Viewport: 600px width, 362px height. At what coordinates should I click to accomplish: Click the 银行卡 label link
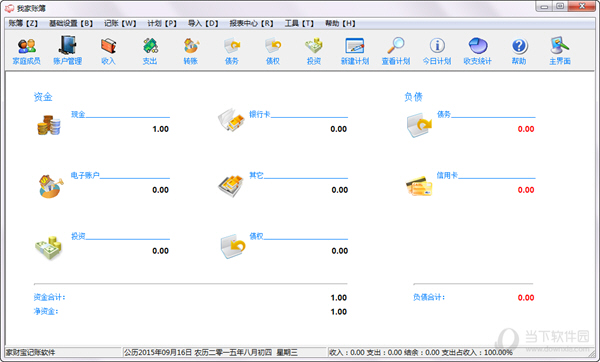click(259, 114)
